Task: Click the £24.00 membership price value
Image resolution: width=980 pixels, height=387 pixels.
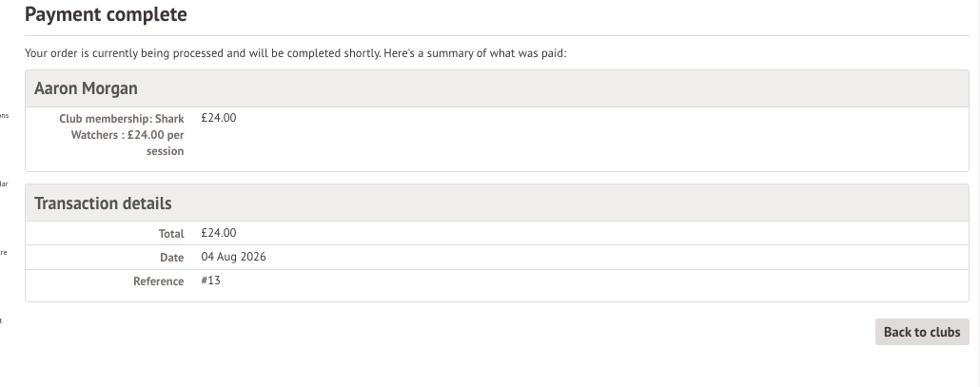Action: pyautogui.click(x=219, y=118)
